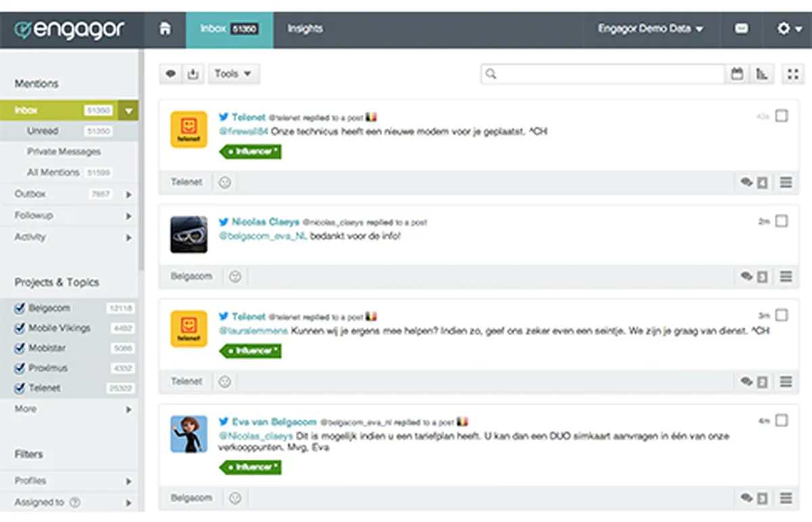Screen dimensions: 812x522
Task: Expand the Inbox dropdown arrow in sidebar
Action: [x=129, y=111]
